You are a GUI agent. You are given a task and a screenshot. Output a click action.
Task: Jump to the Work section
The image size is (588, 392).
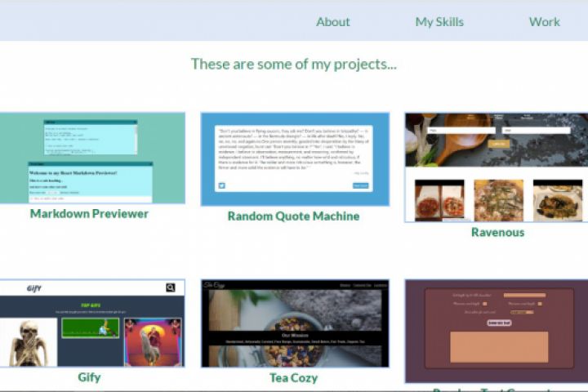544,22
